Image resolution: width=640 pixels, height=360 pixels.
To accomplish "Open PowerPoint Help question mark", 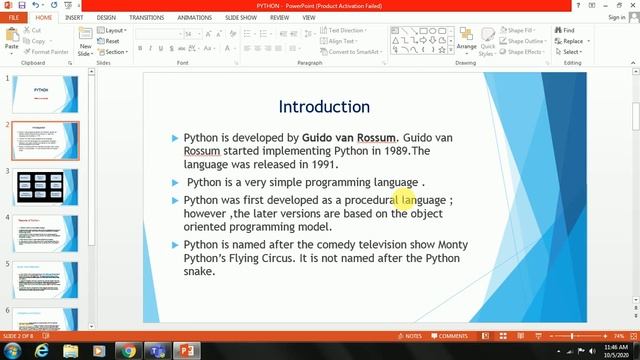I will pos(578,6).
